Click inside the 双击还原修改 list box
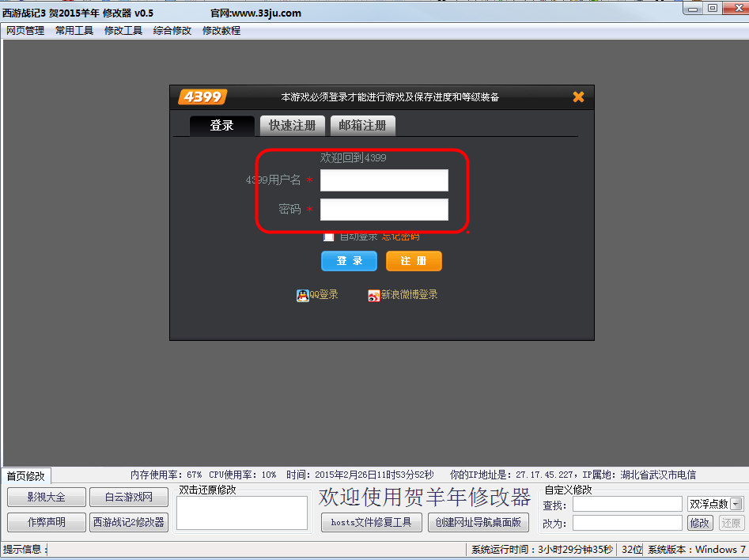 (x=242, y=513)
